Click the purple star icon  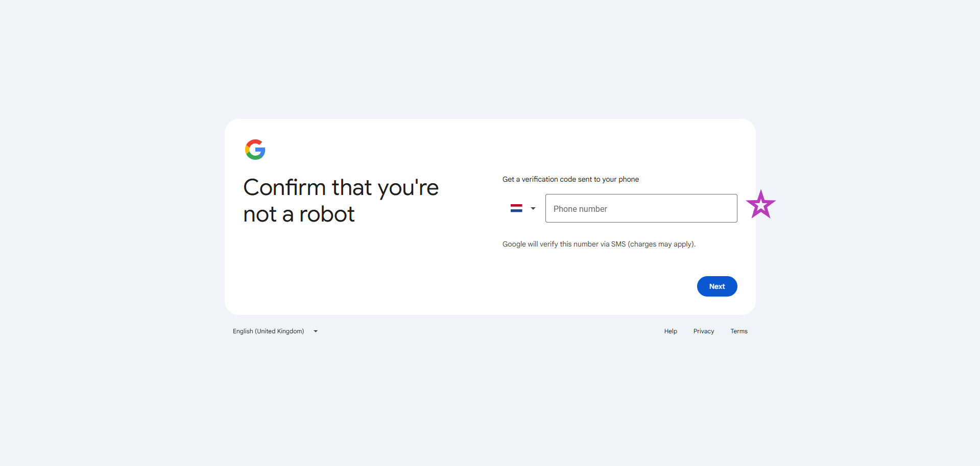pyautogui.click(x=760, y=205)
